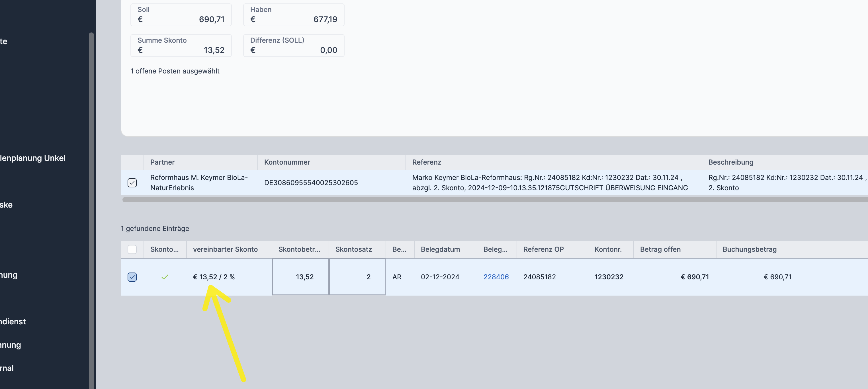Sort by vereinbarter Skonto column header
Image resolution: width=868 pixels, height=389 pixels.
225,249
